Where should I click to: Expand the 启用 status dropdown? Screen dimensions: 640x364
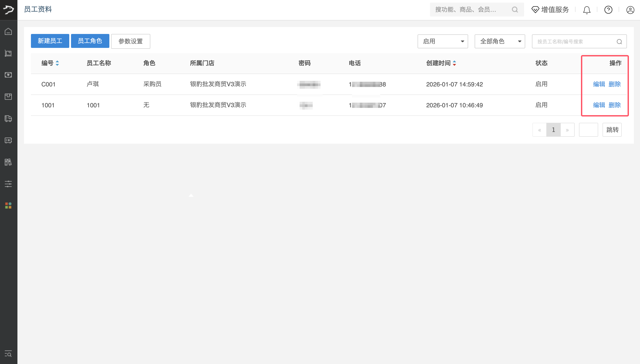tap(442, 41)
